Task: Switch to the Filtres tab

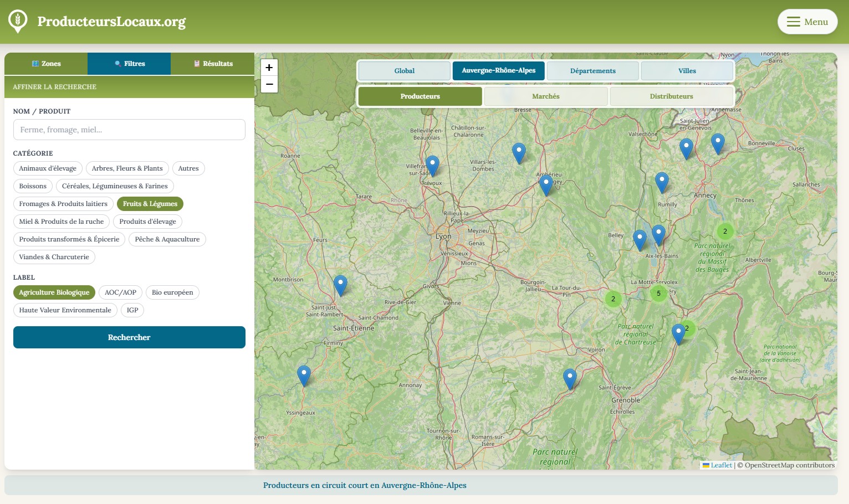Action: [x=129, y=64]
